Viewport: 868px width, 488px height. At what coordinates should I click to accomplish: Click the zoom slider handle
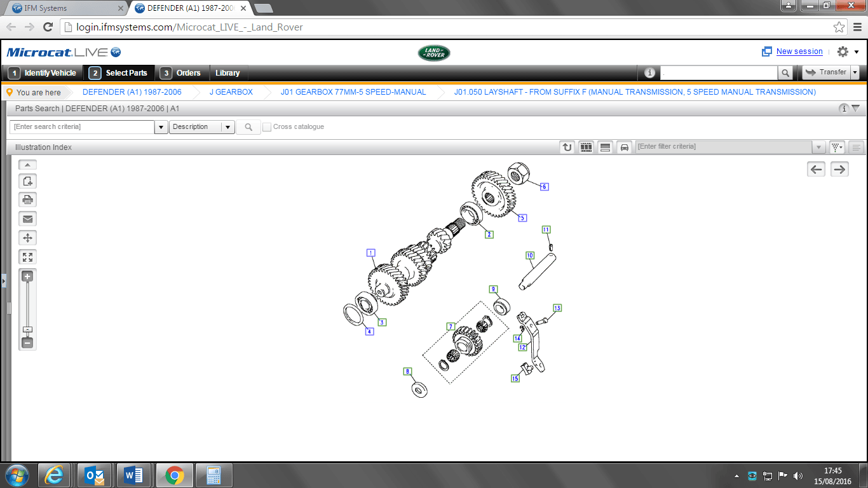pyautogui.click(x=27, y=330)
